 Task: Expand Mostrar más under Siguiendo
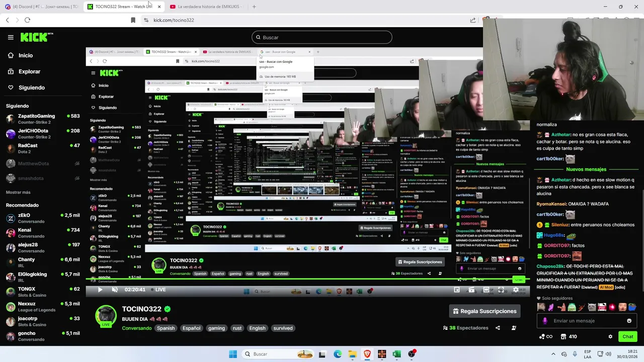(18, 192)
